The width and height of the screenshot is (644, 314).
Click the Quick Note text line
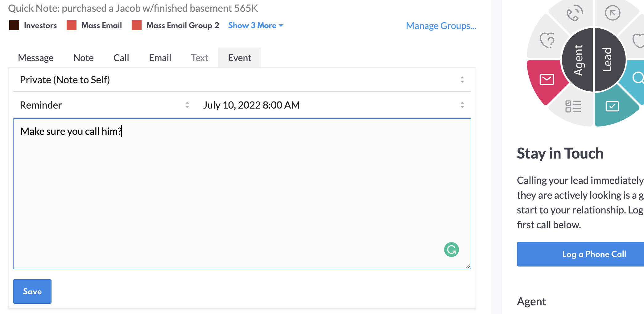click(x=133, y=8)
